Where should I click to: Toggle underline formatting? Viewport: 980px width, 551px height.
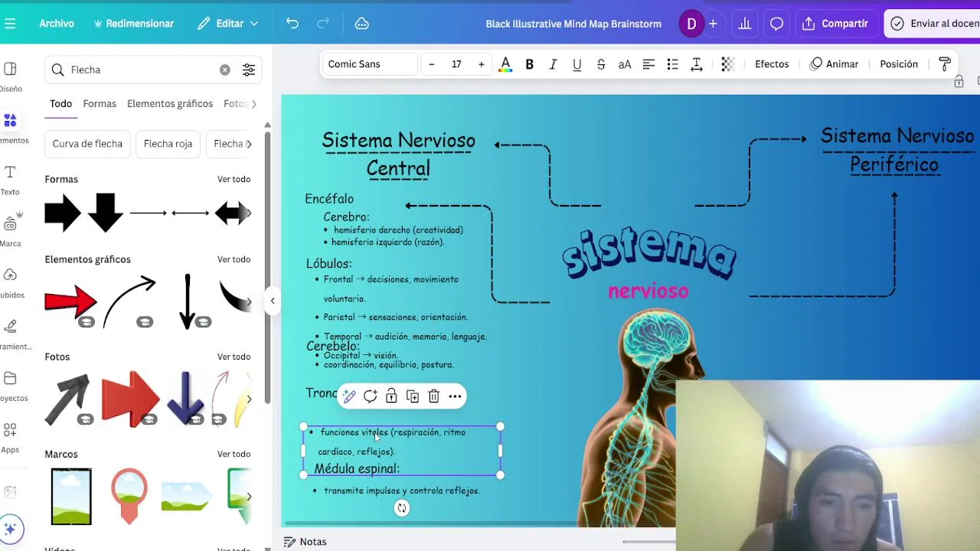(x=577, y=64)
